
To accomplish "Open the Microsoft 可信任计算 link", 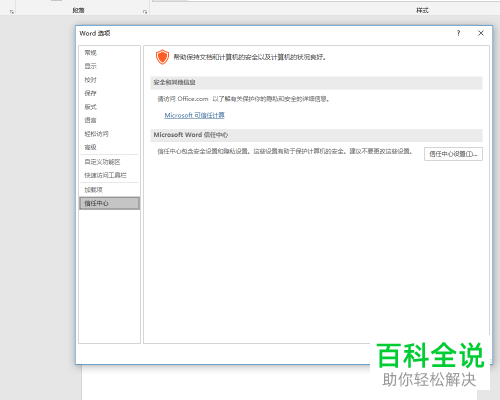I will 194,115.
